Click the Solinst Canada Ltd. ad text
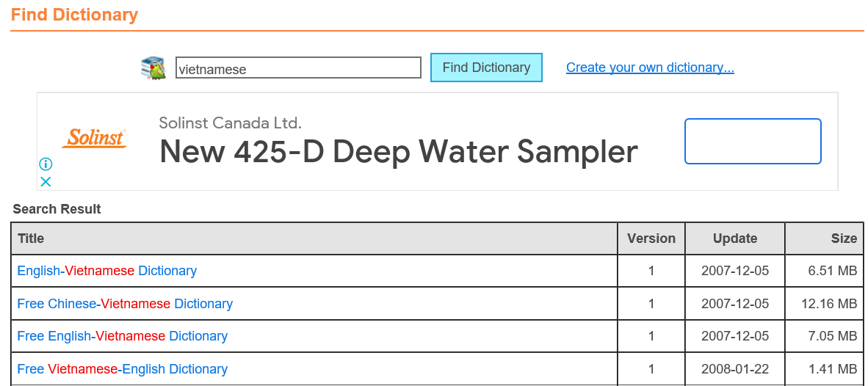This screenshot has width=868, height=386. tap(231, 123)
